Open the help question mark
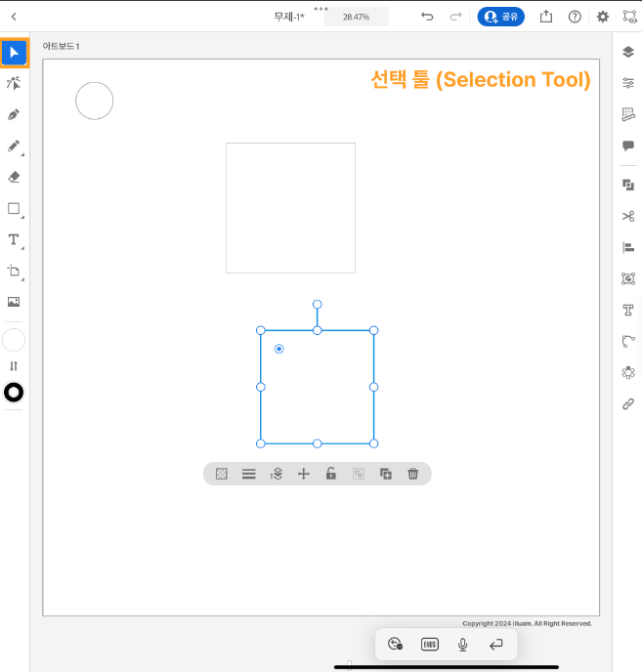The height and width of the screenshot is (672, 642). coord(575,17)
